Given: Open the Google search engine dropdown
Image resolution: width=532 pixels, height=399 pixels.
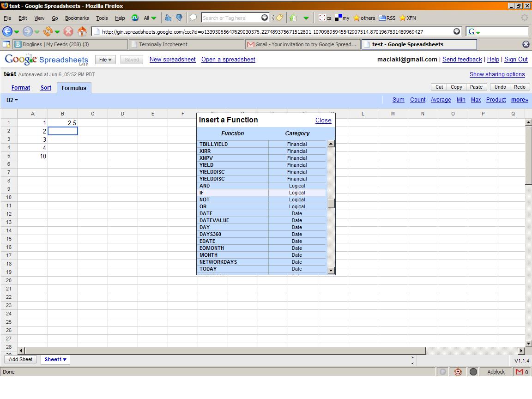Looking at the screenshot, I should pyautogui.click(x=474, y=32).
